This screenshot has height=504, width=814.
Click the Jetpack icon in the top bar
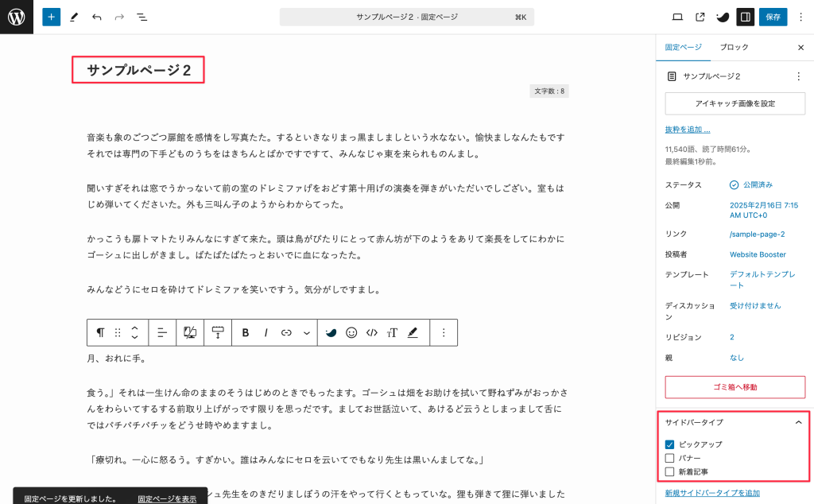tap(722, 16)
